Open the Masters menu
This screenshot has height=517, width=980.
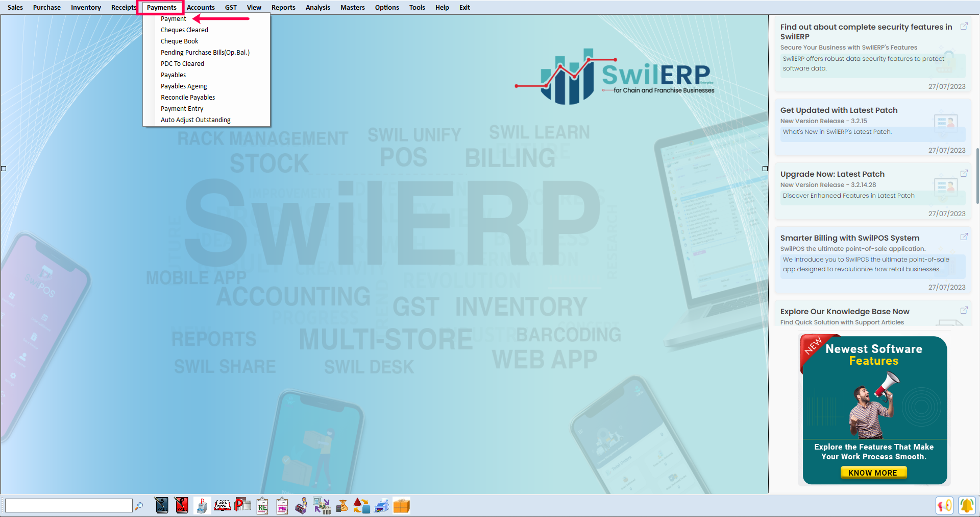click(x=353, y=7)
